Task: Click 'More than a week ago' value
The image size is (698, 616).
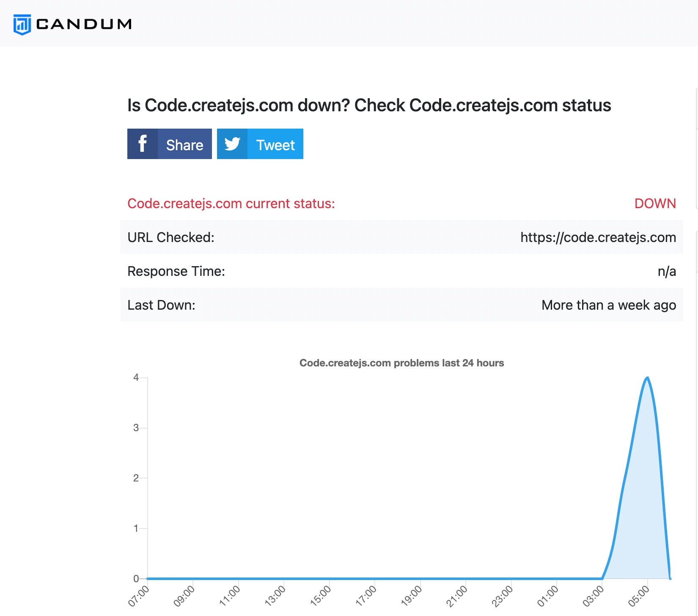Action: (609, 305)
